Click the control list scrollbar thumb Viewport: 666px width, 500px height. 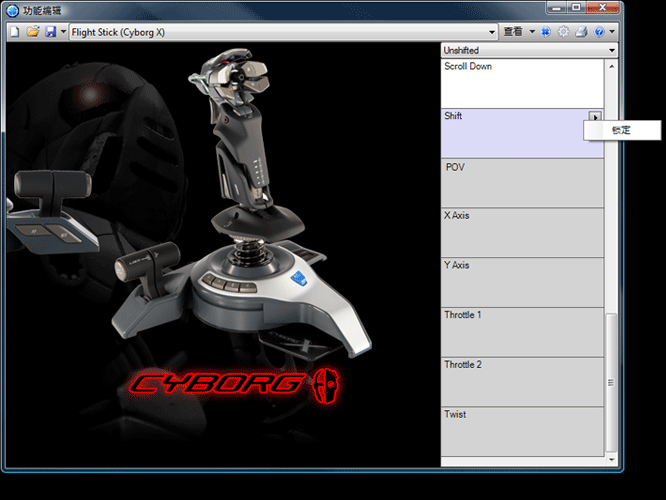611,383
